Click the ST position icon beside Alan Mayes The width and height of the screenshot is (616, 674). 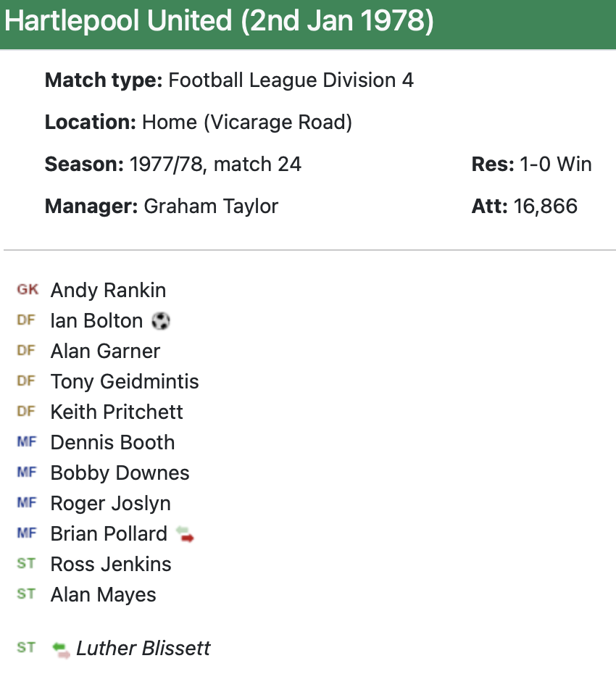coord(26,594)
